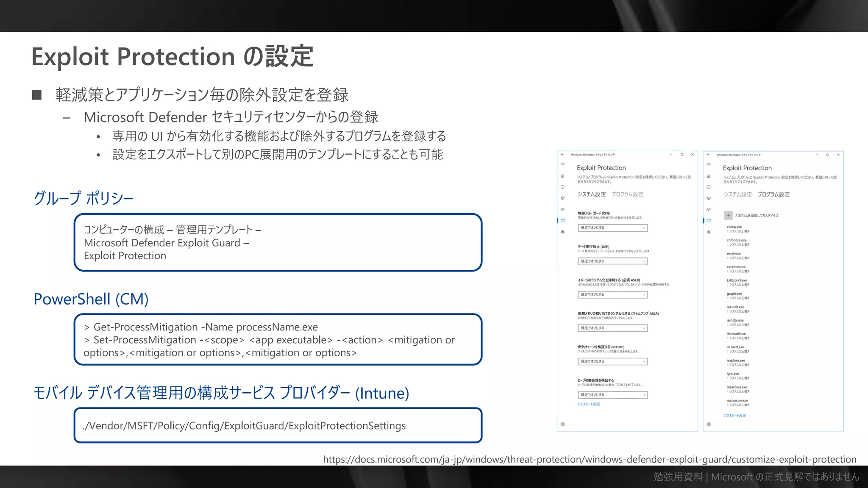Select app & browser control icon, right window
This screenshot has height=488, width=868.
pyautogui.click(x=708, y=220)
